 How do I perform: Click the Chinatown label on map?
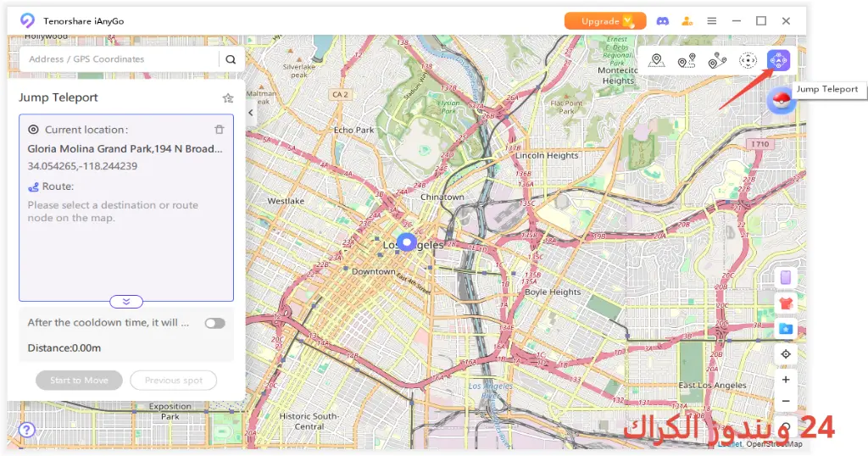pos(442,197)
